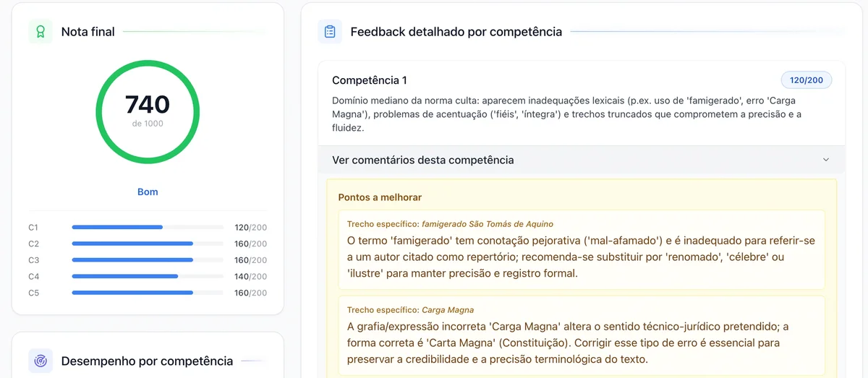Viewport: 868px width, 378px height.
Task: Click the 'Carga Magna' correction comment paragraph
Action: 568,343
